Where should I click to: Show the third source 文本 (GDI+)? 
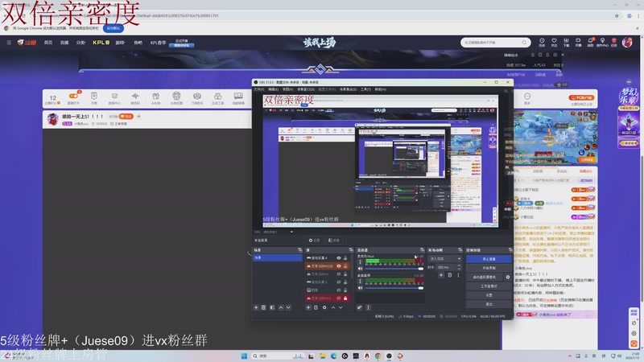(339, 274)
